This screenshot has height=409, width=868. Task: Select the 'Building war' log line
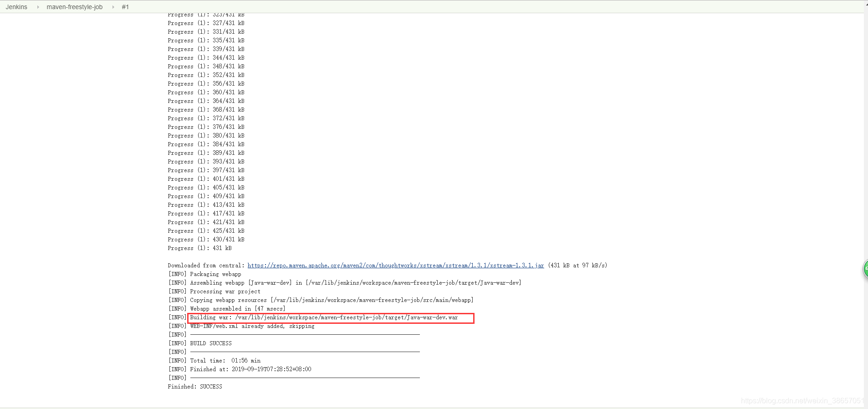pos(324,317)
